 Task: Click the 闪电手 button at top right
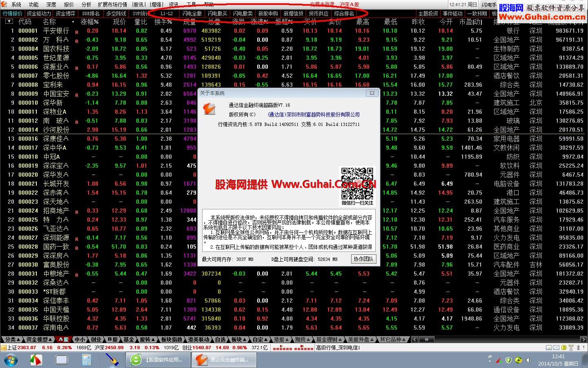click(x=489, y=4)
